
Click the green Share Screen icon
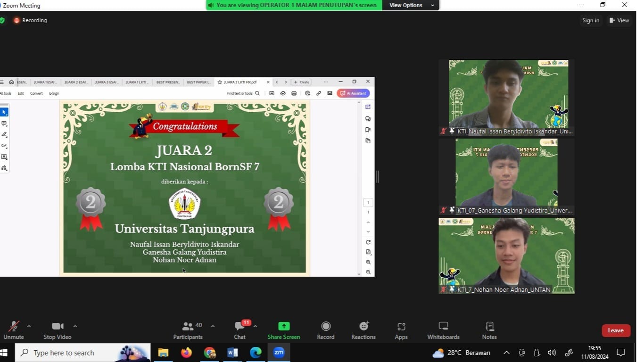click(x=284, y=326)
